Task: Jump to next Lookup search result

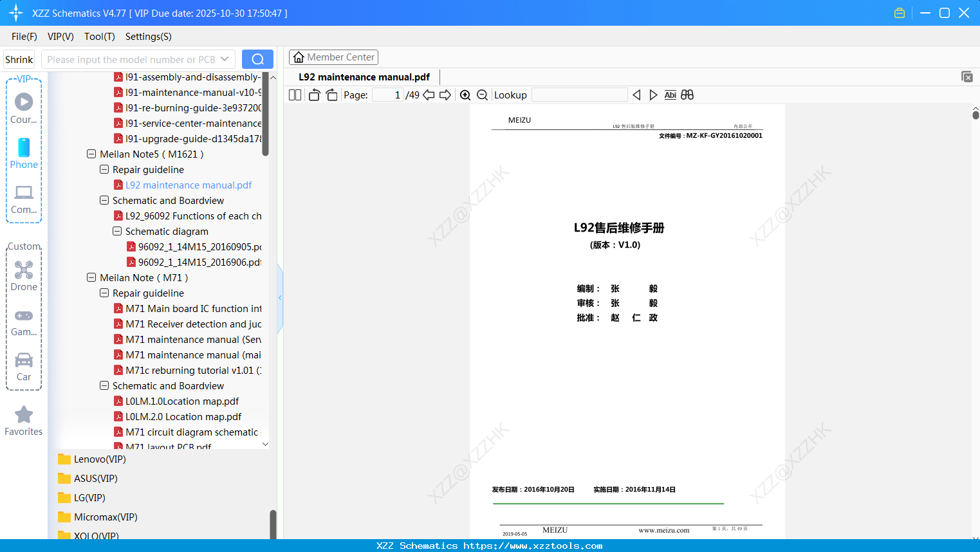Action: point(653,95)
